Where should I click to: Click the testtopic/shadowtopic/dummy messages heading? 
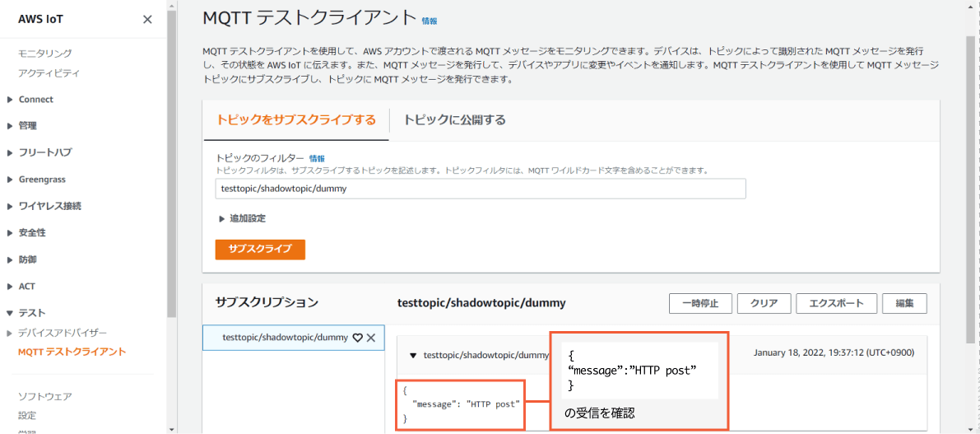481,303
